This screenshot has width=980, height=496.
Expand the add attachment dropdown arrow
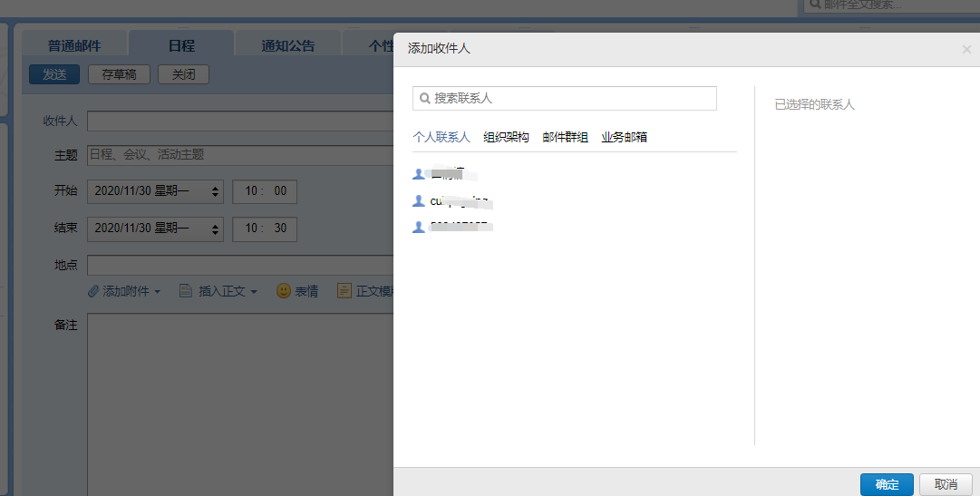(157, 292)
